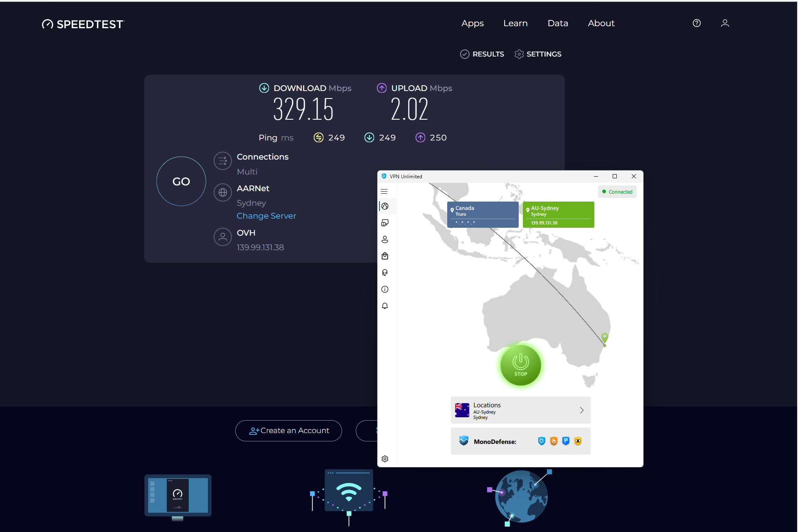Click Create an Account button
This screenshot has width=798, height=532.
pyautogui.click(x=289, y=431)
